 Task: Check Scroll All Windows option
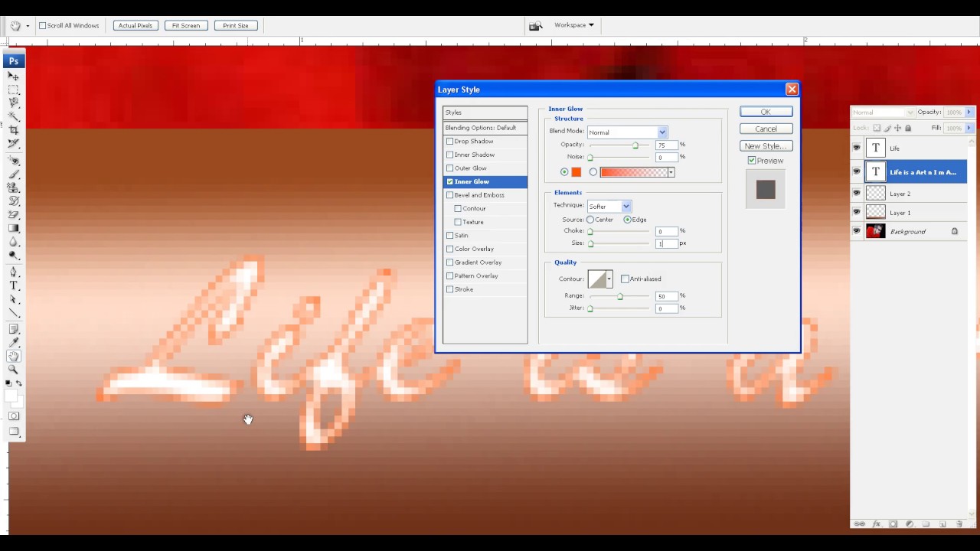pyautogui.click(x=43, y=26)
